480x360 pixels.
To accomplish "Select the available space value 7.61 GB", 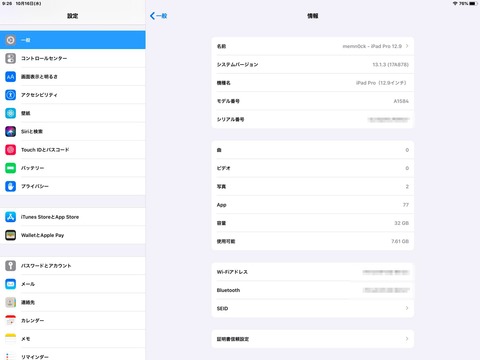I will point(400,241).
